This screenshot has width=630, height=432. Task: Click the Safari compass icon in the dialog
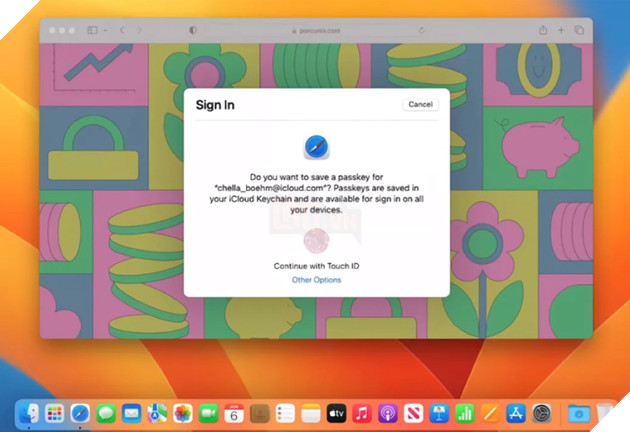(316, 147)
